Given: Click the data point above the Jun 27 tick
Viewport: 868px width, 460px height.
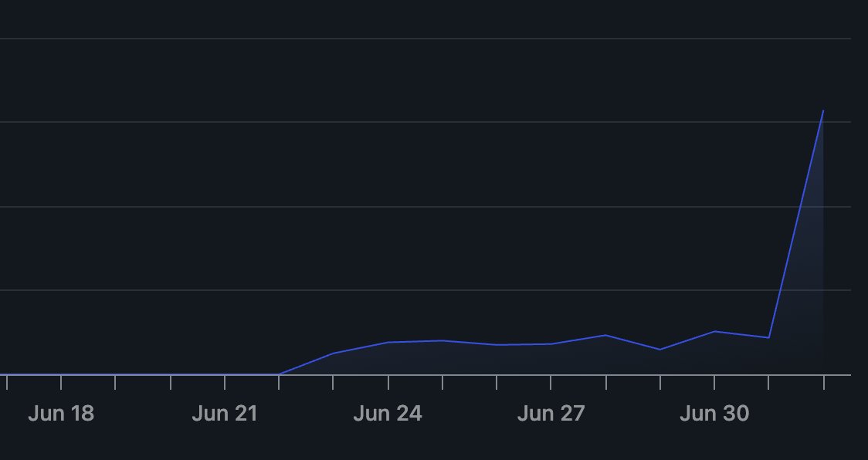Looking at the screenshot, I should click(551, 343).
